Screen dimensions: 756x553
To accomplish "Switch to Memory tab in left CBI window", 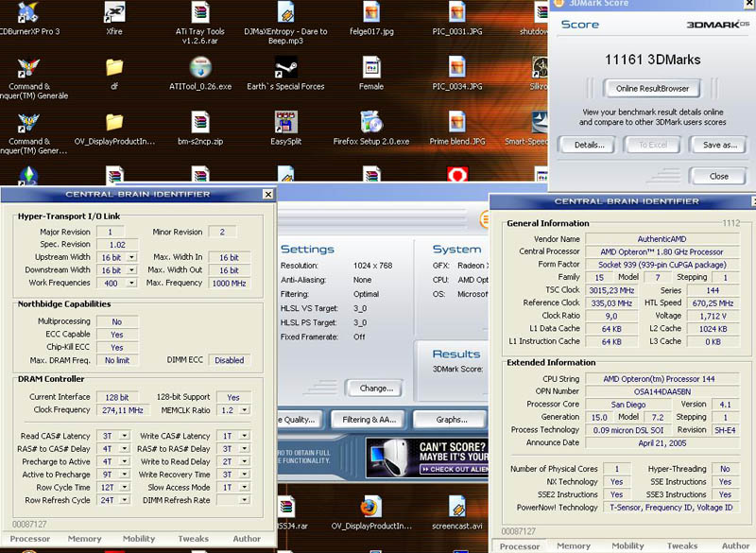I will pyautogui.click(x=84, y=539).
